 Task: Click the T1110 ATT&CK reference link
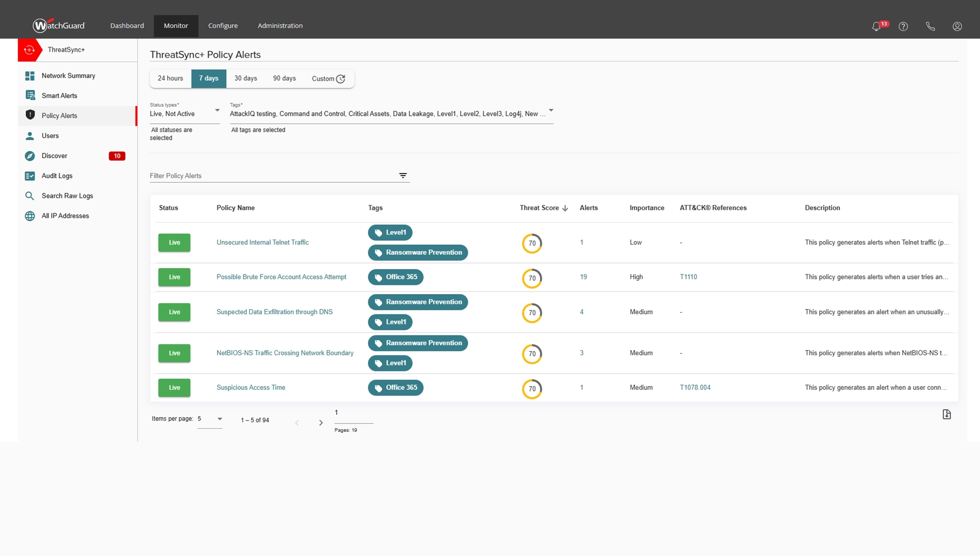(688, 277)
